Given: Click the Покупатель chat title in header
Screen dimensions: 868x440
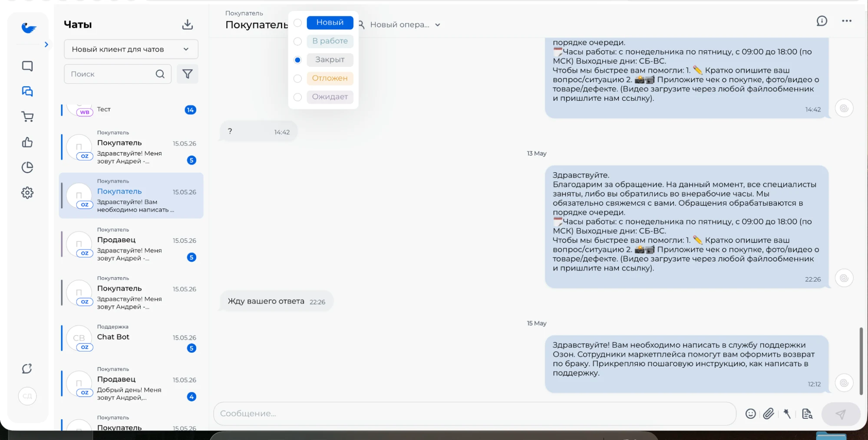Looking at the screenshot, I should point(256,25).
